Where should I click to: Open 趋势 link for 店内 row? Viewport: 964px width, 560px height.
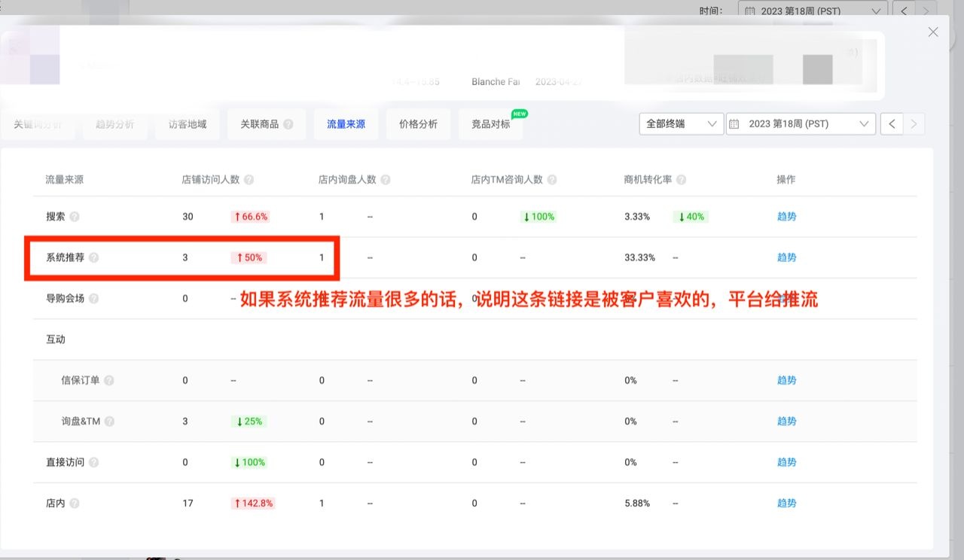pos(787,504)
